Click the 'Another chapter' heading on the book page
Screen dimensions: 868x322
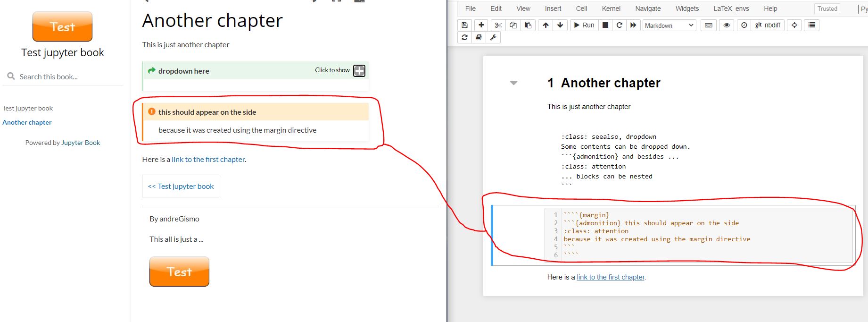[x=212, y=20]
